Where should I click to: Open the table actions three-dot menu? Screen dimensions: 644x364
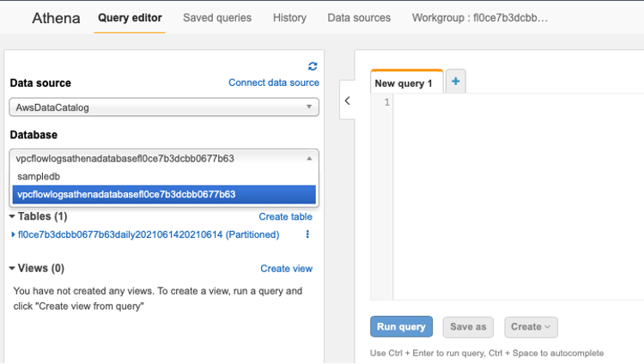pyautogui.click(x=307, y=234)
